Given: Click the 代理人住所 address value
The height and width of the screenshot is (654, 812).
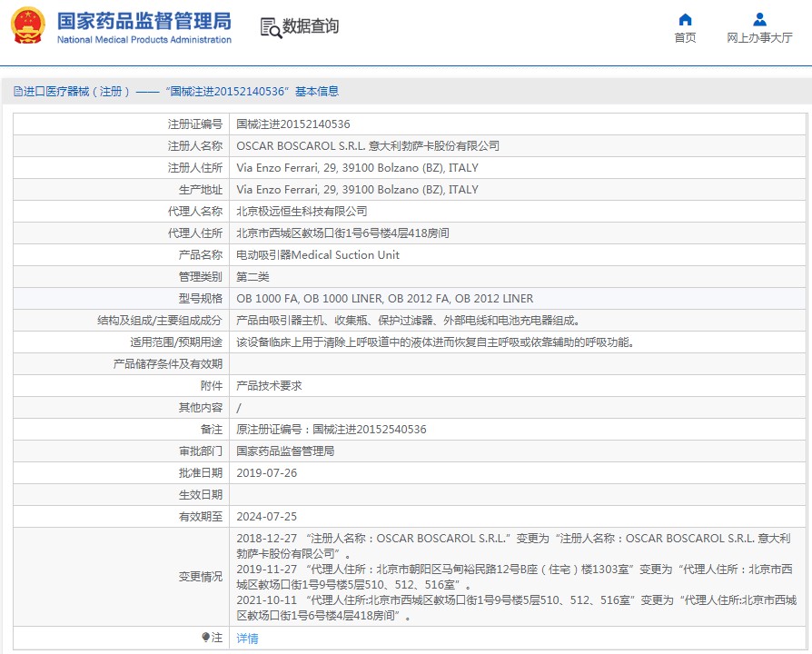Looking at the screenshot, I should [x=342, y=233].
